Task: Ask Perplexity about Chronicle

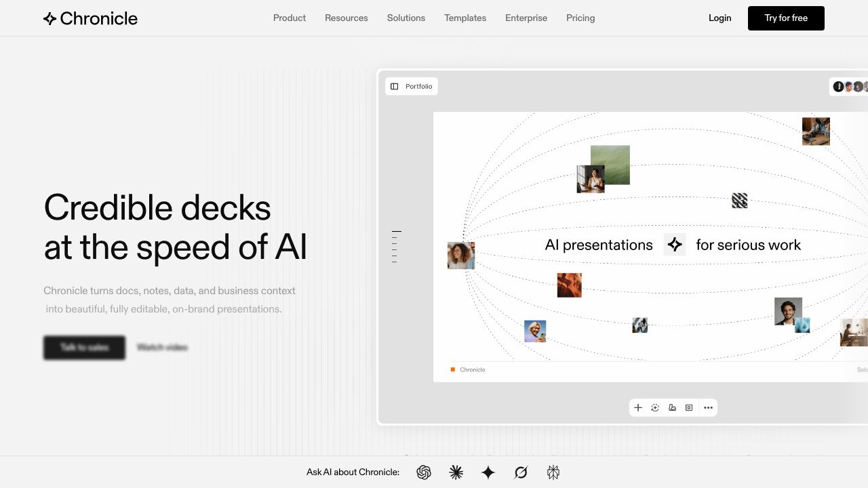Action: click(x=553, y=472)
